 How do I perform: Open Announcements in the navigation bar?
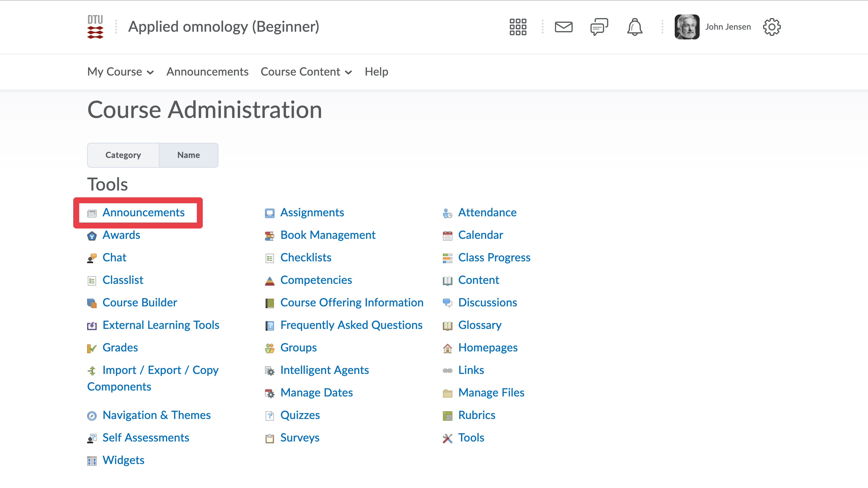point(207,72)
